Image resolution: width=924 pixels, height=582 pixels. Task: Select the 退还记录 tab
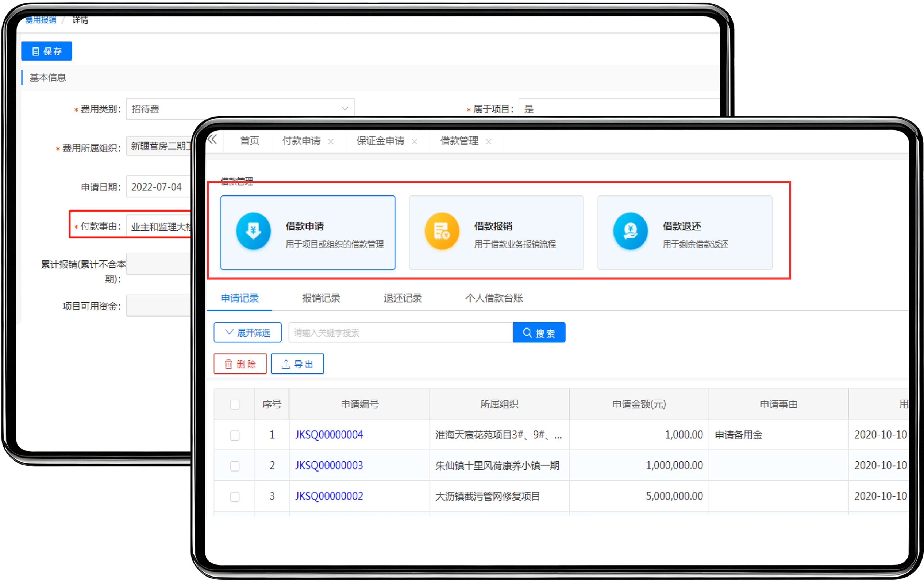tap(403, 298)
